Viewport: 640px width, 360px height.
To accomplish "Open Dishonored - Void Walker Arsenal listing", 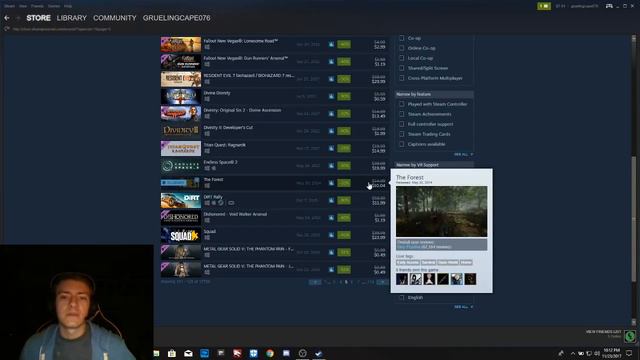I will coord(275,218).
